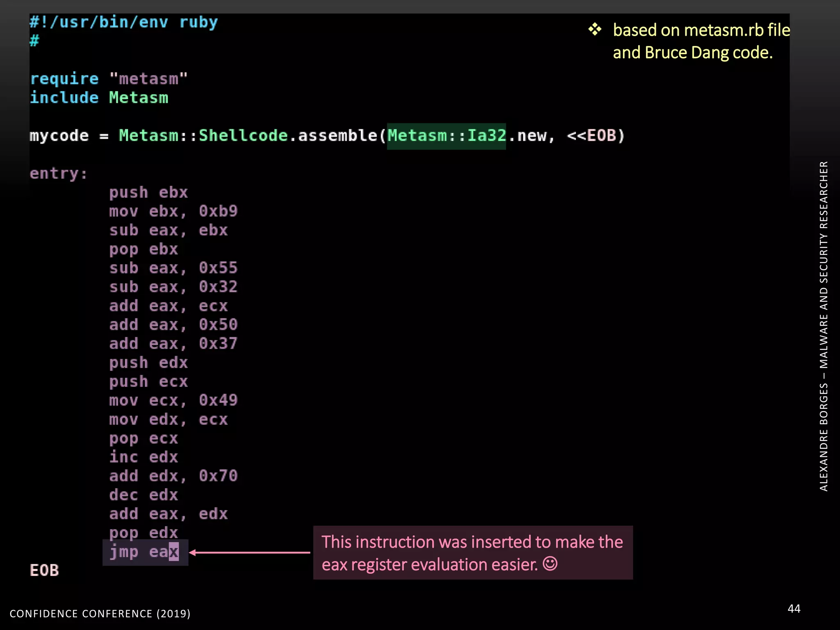
Task: Click the 'sub eax, 0x32' instruction
Action: 173,287
